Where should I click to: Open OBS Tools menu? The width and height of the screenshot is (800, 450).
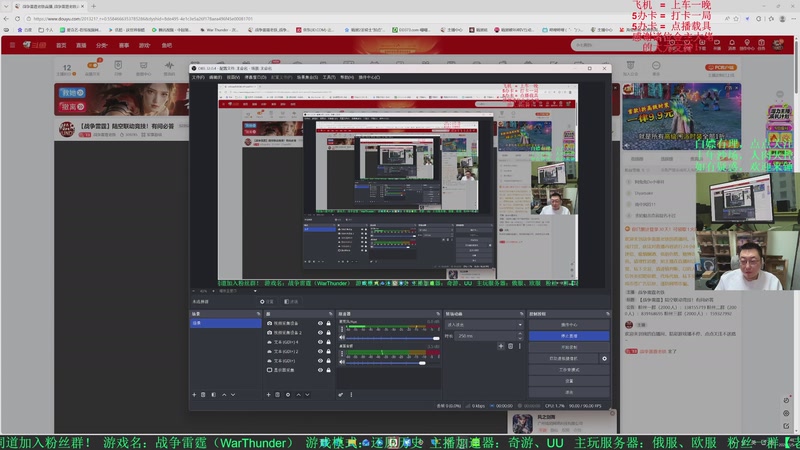329,78
